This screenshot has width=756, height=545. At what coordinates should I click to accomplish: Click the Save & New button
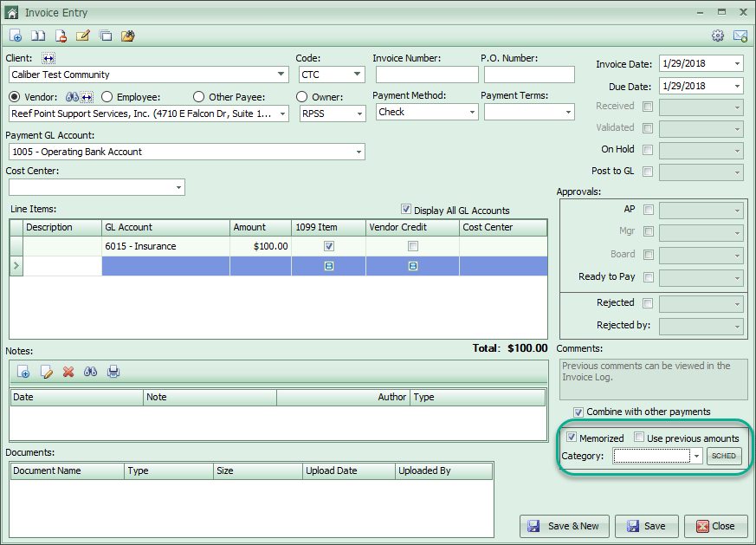click(x=565, y=526)
